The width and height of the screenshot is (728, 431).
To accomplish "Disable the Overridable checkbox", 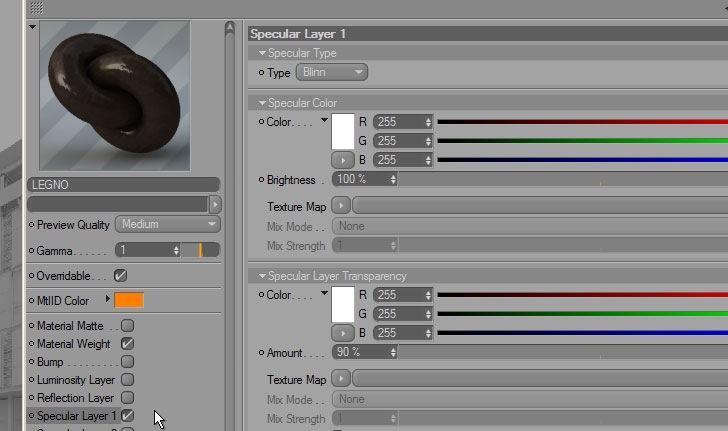I will [120, 275].
